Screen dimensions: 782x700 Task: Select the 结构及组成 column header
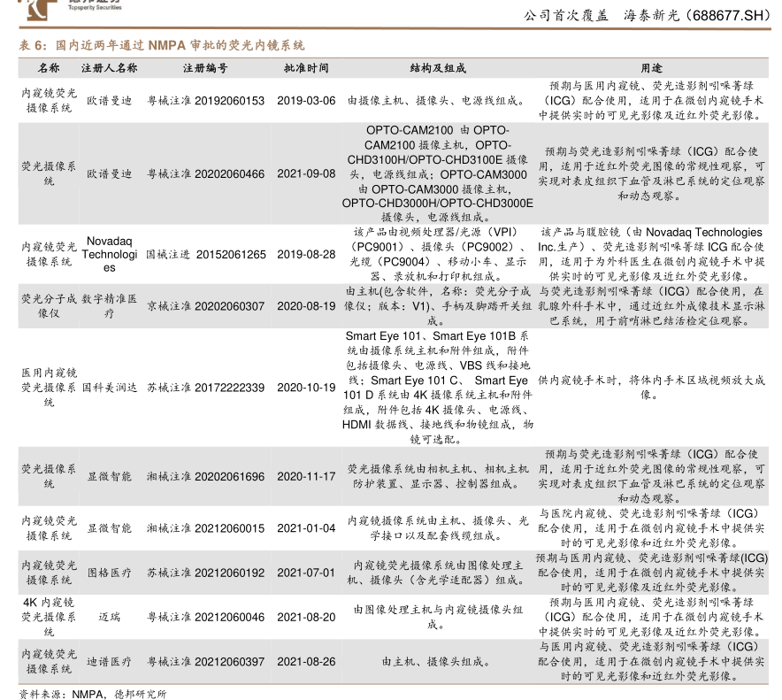point(438,68)
